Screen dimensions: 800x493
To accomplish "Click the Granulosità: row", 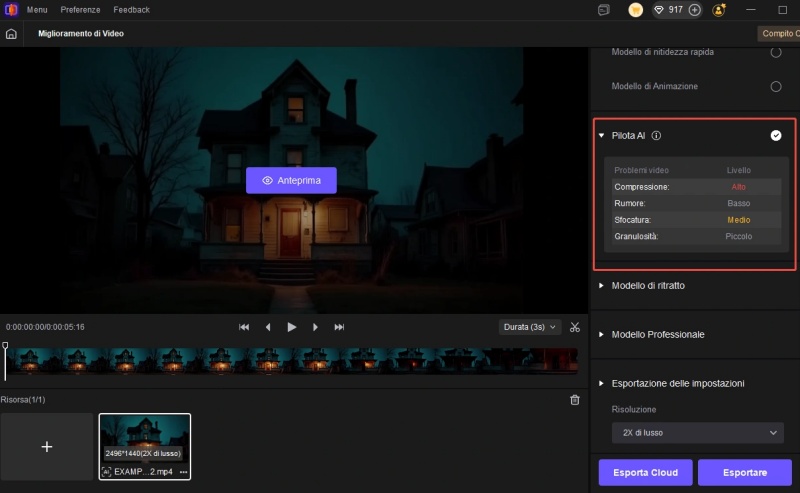I will pyautogui.click(x=696, y=236).
